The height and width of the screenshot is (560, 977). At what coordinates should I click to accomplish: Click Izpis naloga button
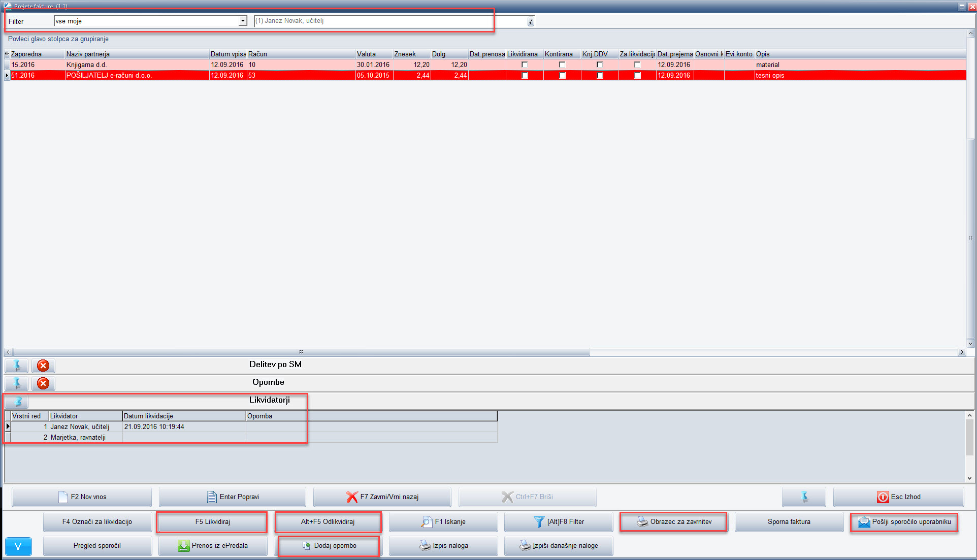click(x=443, y=546)
